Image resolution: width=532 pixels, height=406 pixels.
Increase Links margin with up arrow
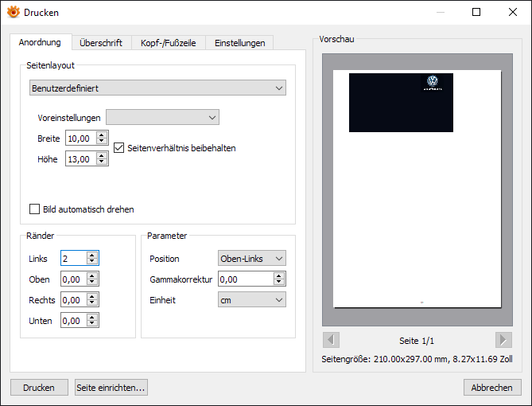coord(92,256)
